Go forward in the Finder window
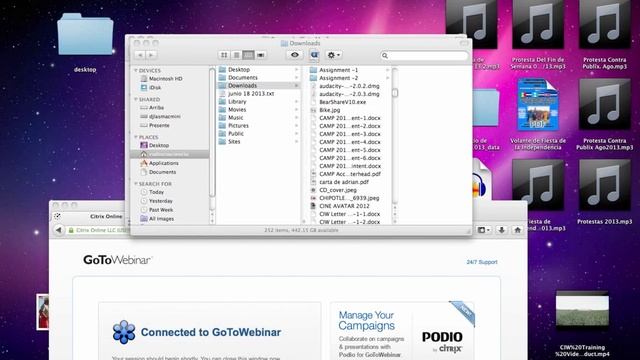The width and height of the screenshot is (640, 360). click(x=151, y=55)
